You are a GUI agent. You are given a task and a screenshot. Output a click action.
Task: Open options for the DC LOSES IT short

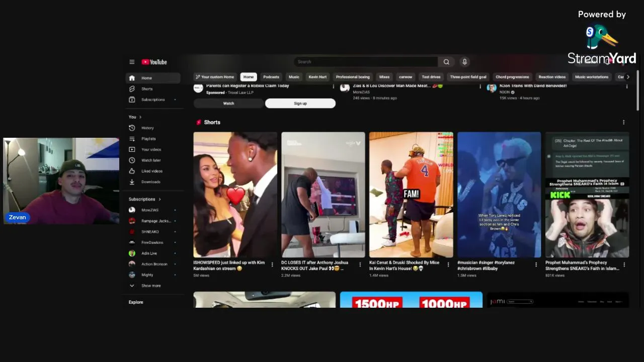(x=360, y=264)
